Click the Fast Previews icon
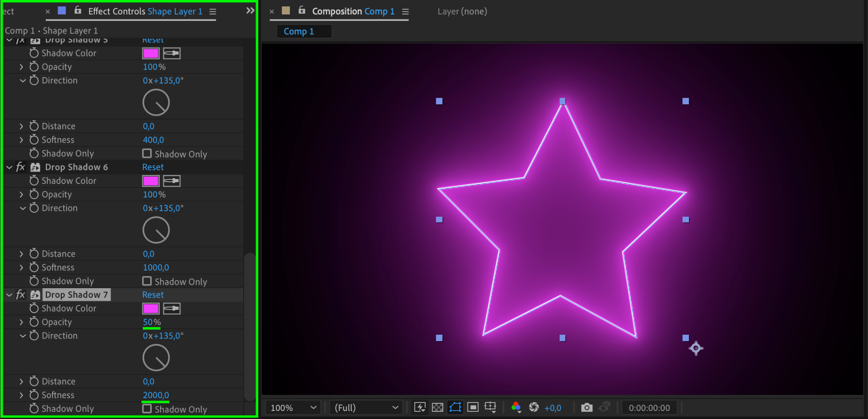868x419 pixels. pos(420,408)
